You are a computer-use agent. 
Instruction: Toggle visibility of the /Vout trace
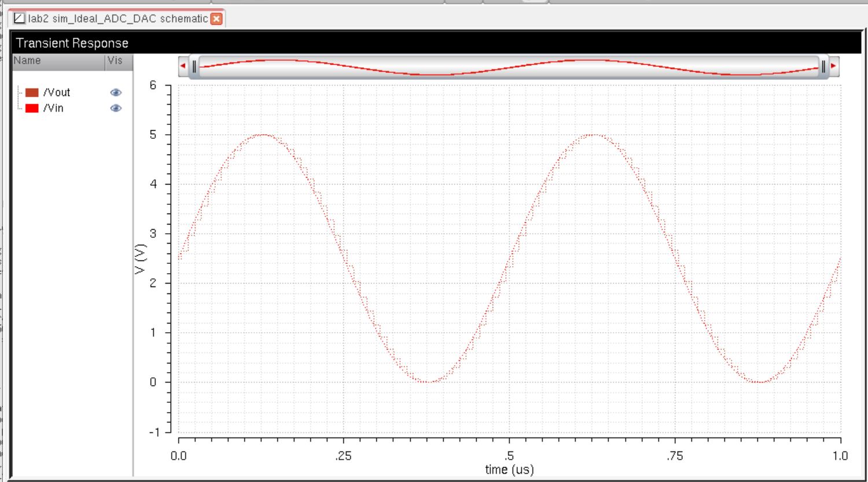[x=116, y=93]
